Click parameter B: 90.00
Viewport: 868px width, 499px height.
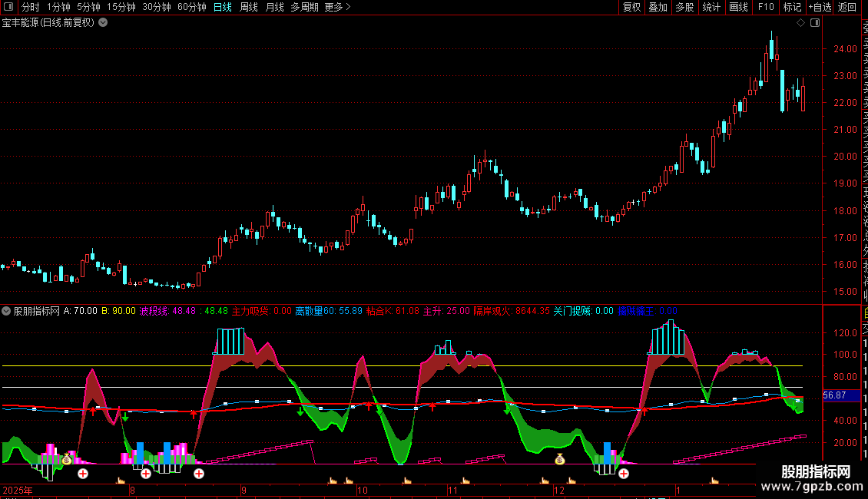coord(118,311)
